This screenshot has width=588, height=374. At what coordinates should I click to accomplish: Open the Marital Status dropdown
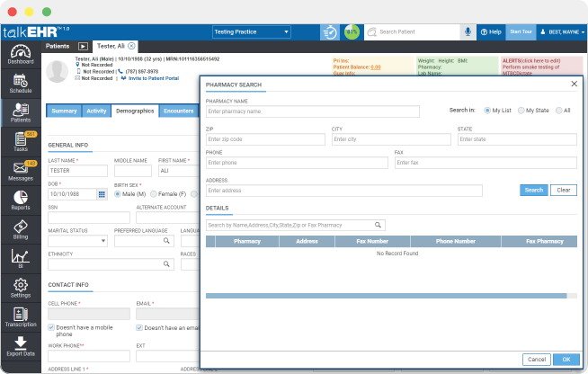click(x=77, y=240)
